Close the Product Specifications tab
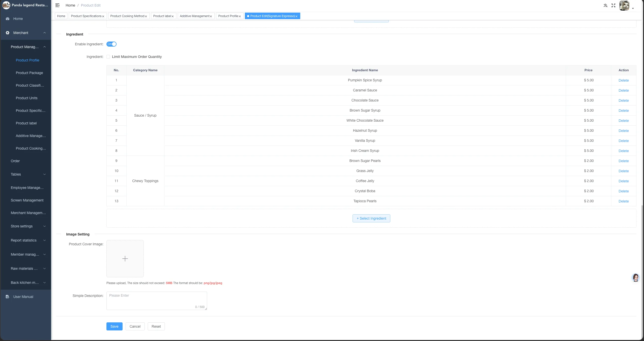 click(103, 16)
